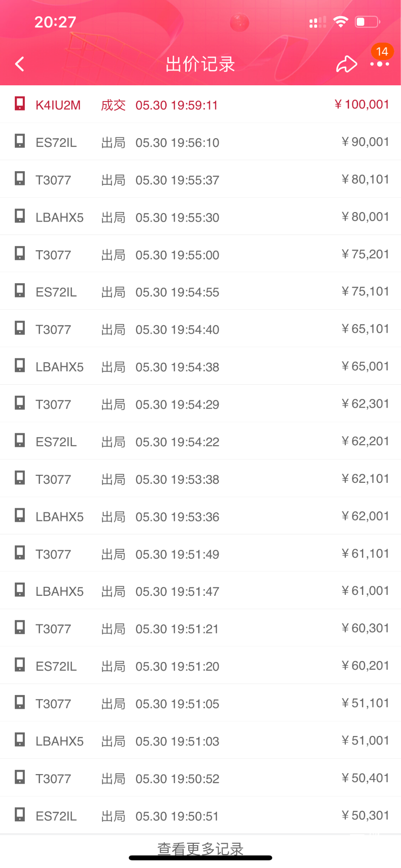Tap the 查看更多记录 link
The image size is (401, 868).
coord(200,848)
